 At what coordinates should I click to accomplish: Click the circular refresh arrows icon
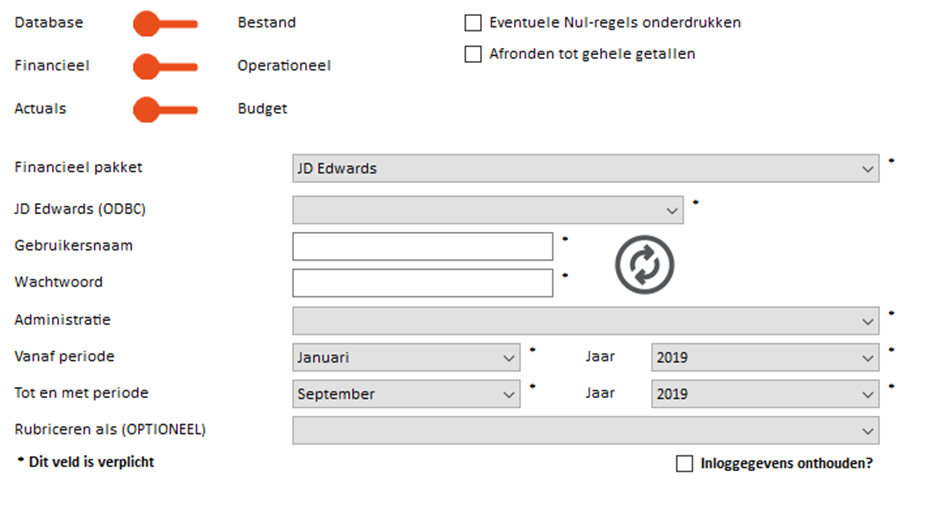[x=644, y=264]
